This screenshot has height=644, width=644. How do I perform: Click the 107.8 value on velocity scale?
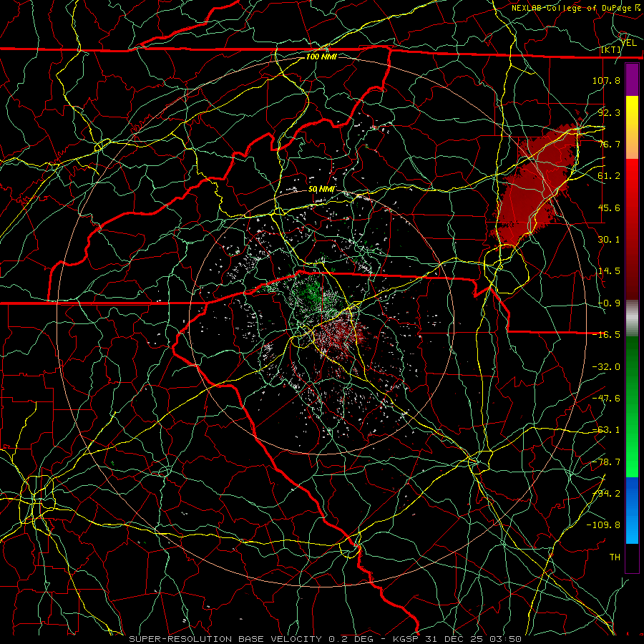coord(606,80)
